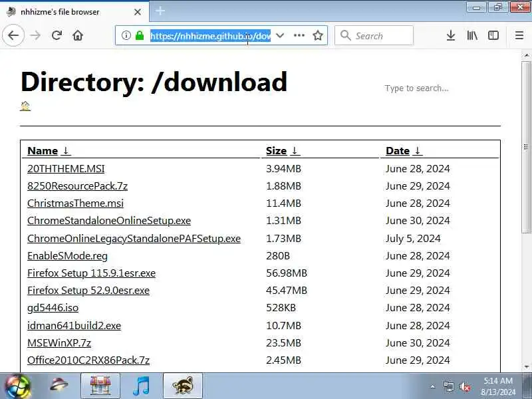The width and height of the screenshot is (532, 399).
Task: Sort the file list by Date
Action: pyautogui.click(x=404, y=151)
